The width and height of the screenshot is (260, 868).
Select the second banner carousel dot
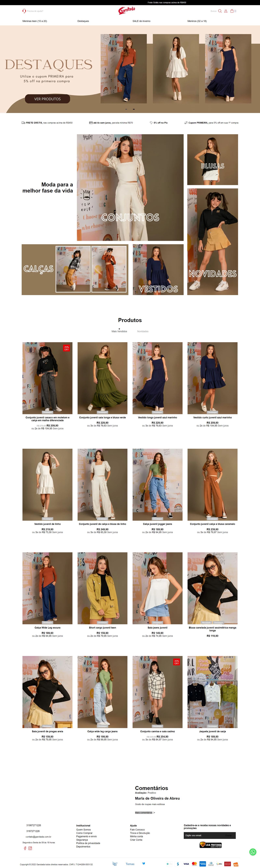pos(134,109)
